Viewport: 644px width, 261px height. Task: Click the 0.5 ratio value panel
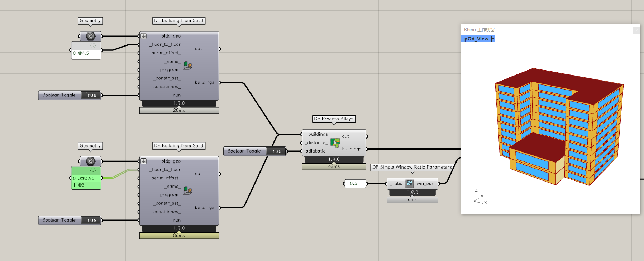click(x=355, y=183)
